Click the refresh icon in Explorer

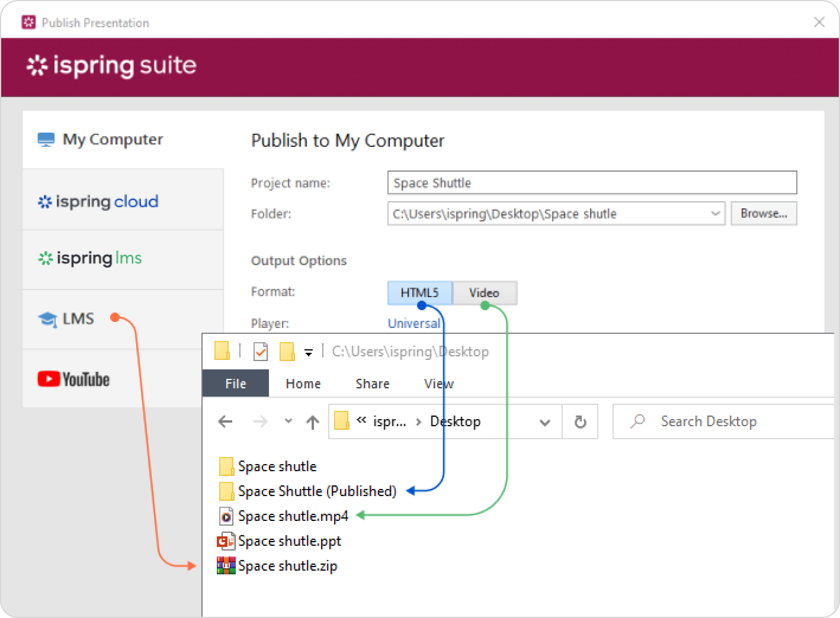click(580, 422)
